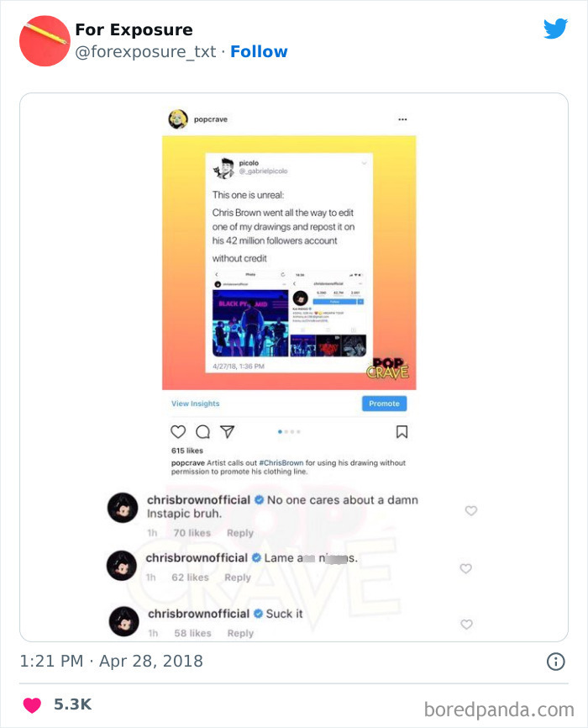The height and width of the screenshot is (728, 588).
Task: Open the tweet info icon
Action: tap(556, 662)
